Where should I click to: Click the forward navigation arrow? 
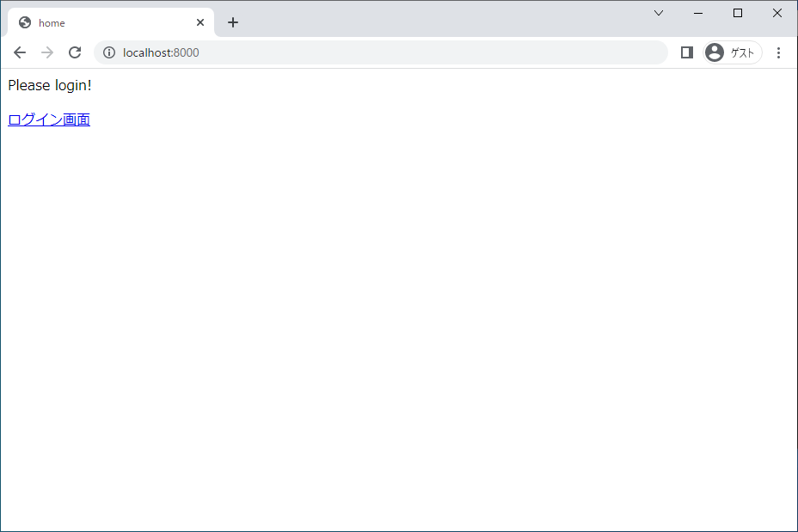click(47, 52)
